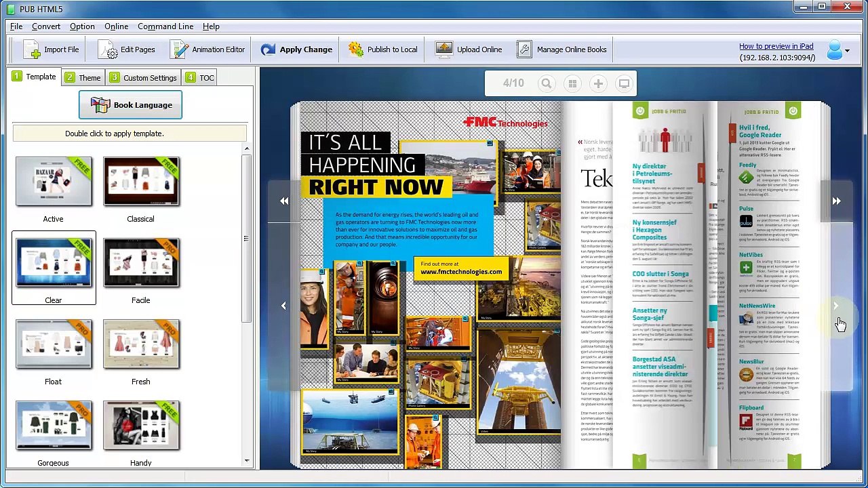Image resolution: width=868 pixels, height=488 pixels.
Task: Switch to the Theme tab
Action: click(x=83, y=77)
